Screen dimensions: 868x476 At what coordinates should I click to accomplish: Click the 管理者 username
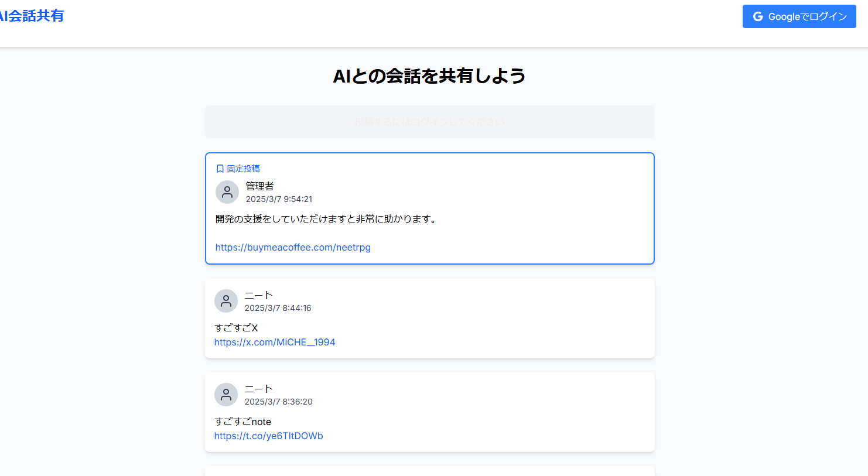tap(259, 186)
